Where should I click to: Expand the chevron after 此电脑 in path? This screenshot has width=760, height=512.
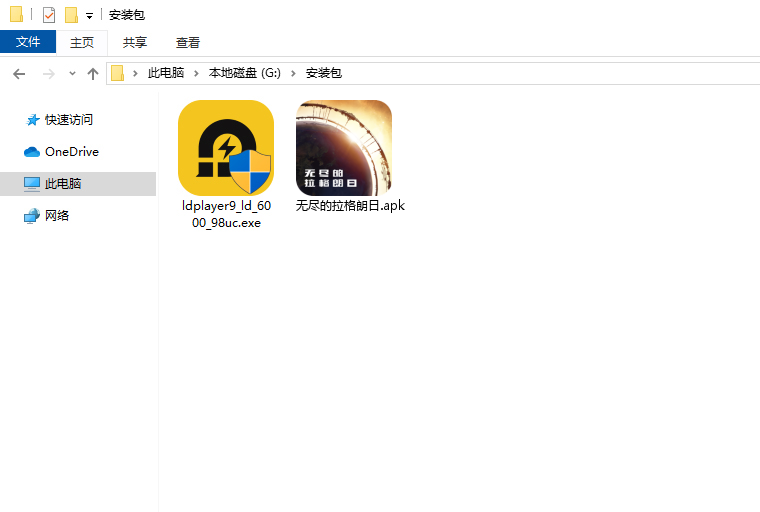click(196, 73)
